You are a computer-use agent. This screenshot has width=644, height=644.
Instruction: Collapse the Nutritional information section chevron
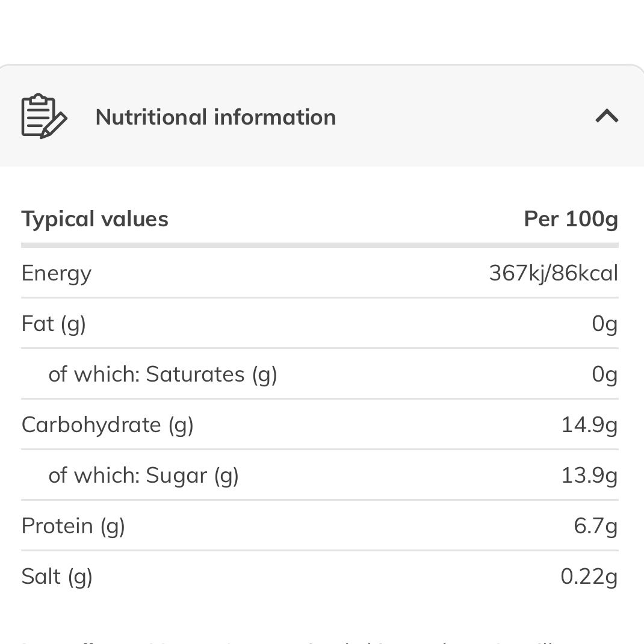607,116
